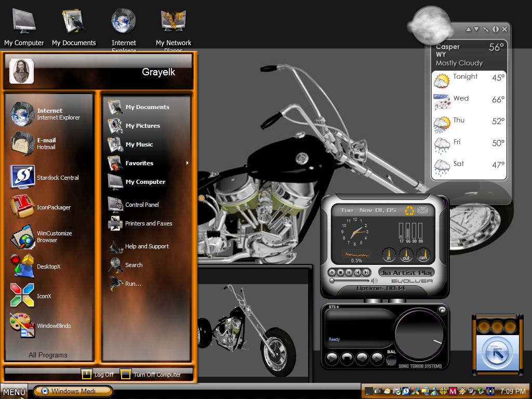Open the mail envelope icon in Evolver widget
The image size is (532, 399).
tap(422, 210)
